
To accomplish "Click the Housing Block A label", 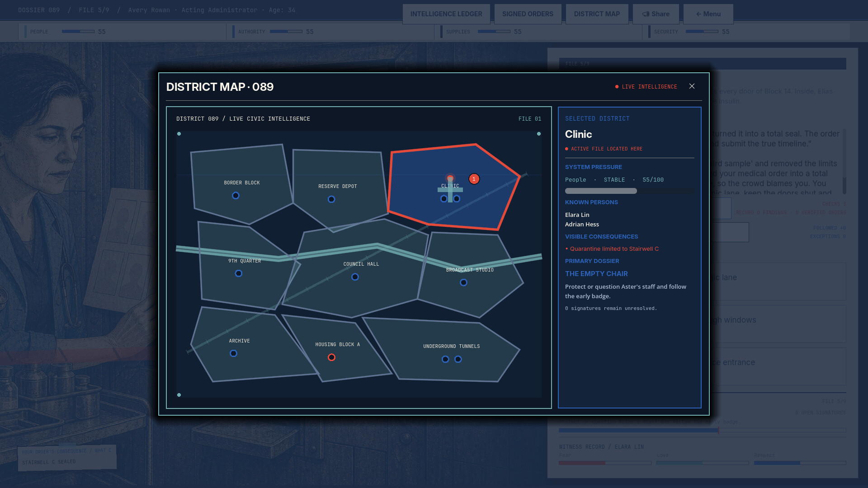I will [338, 345].
